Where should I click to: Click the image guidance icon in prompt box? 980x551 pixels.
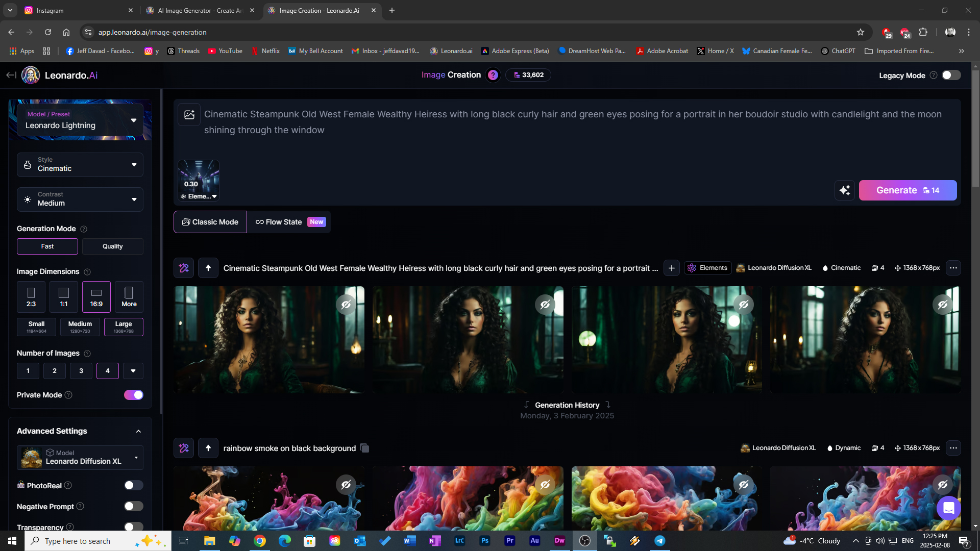(189, 115)
